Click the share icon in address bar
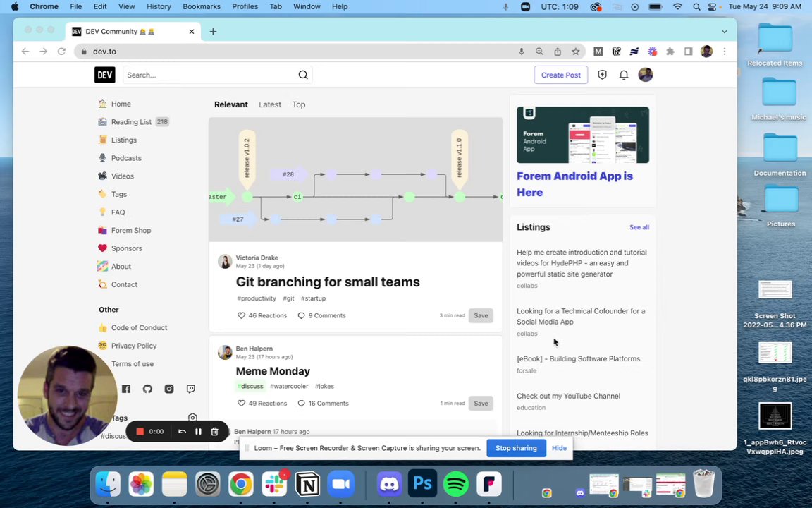Image resolution: width=812 pixels, height=508 pixels. pyautogui.click(x=558, y=52)
